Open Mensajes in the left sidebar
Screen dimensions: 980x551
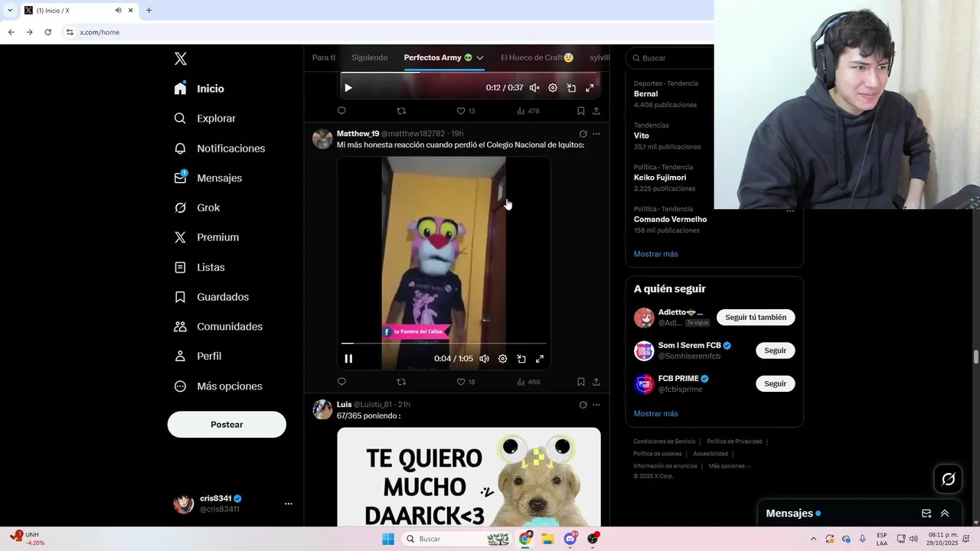(x=208, y=178)
